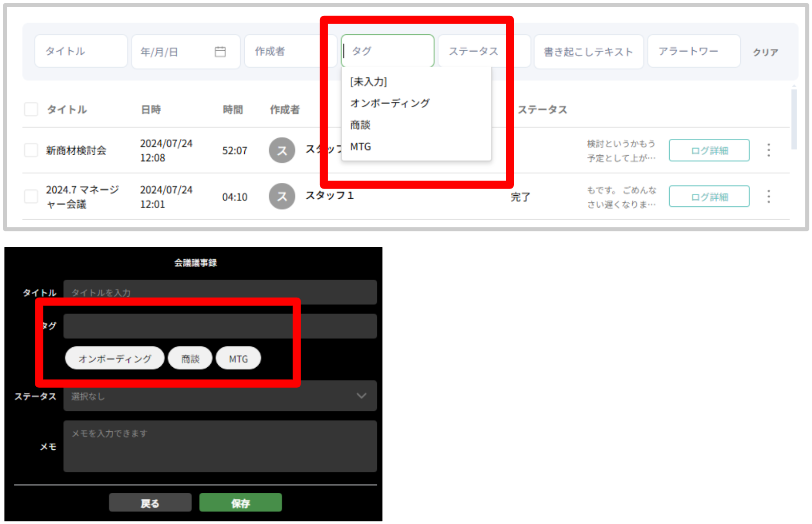
Task: Open more options for 新商材検討会 row
Action: (x=768, y=150)
